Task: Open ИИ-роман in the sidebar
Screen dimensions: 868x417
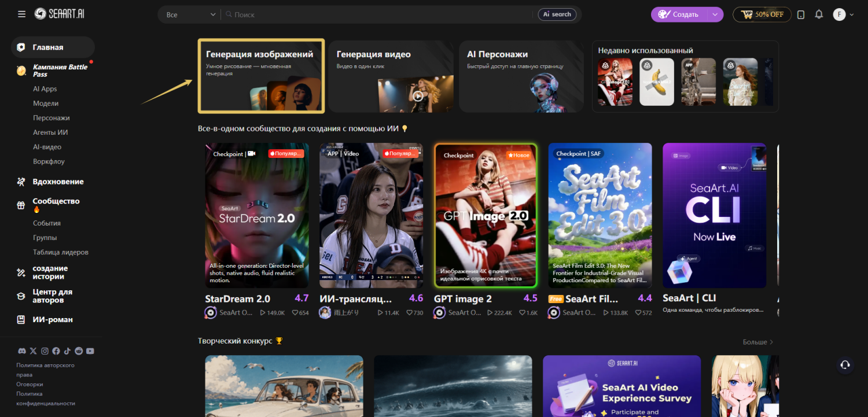Action: point(53,320)
